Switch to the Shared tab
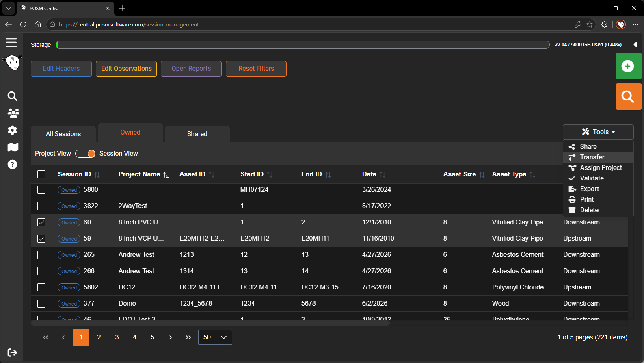This screenshot has height=363, width=644. point(197,134)
